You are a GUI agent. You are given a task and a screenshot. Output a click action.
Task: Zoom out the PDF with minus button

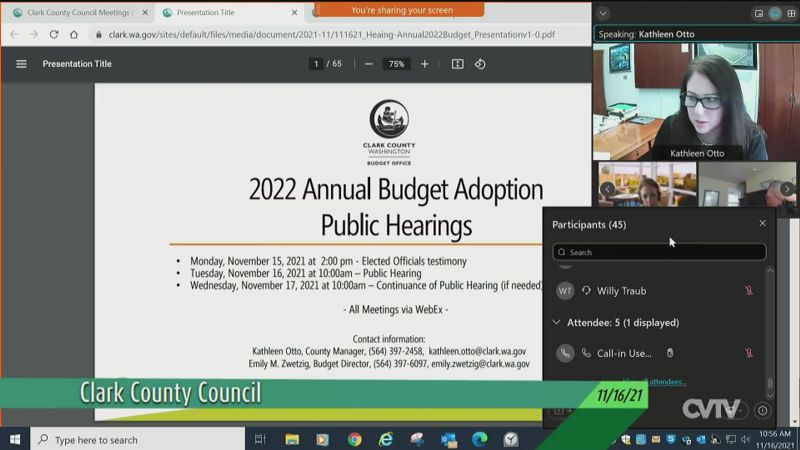pyautogui.click(x=369, y=64)
